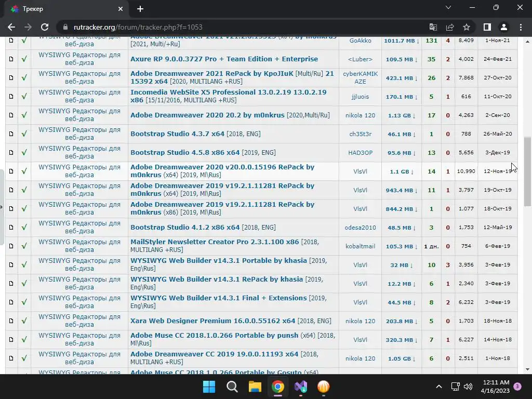Open the volume control in the tray
Screen dimensions: 532x399
coord(468,387)
